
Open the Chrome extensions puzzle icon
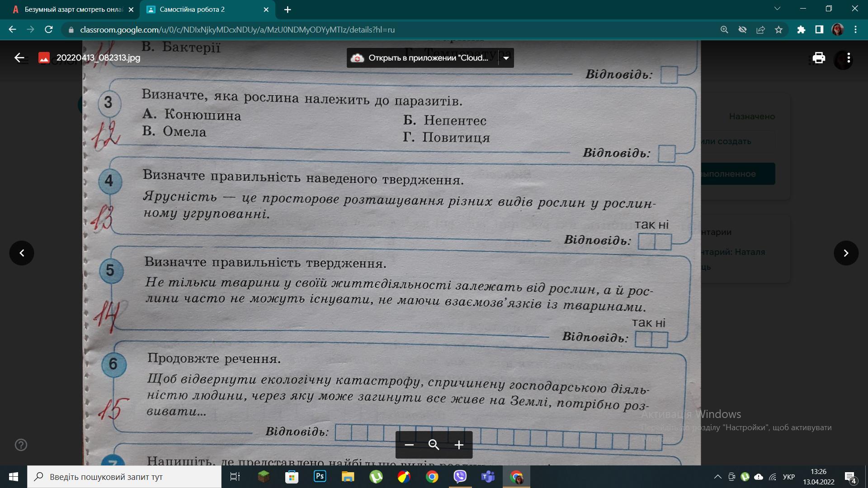pyautogui.click(x=801, y=30)
